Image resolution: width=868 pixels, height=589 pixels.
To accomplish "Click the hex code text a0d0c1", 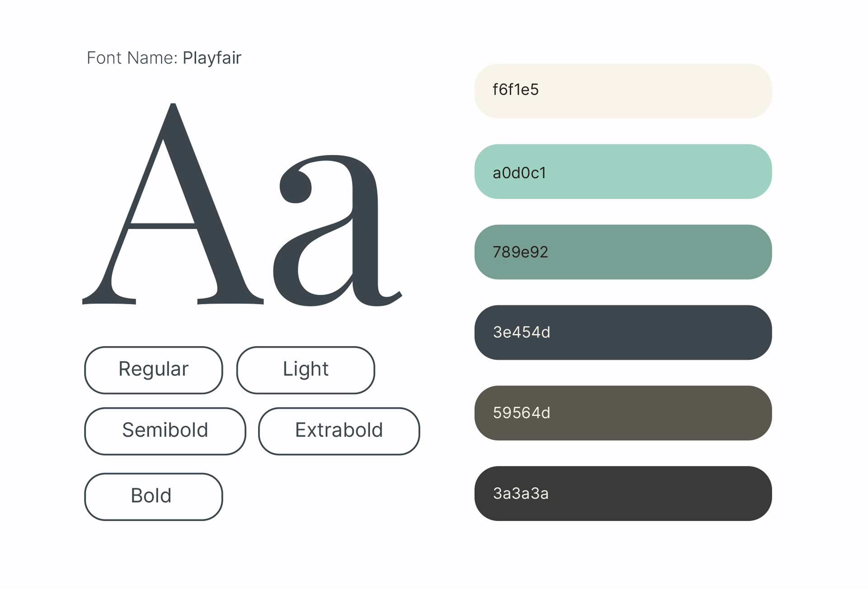I will 519,173.
